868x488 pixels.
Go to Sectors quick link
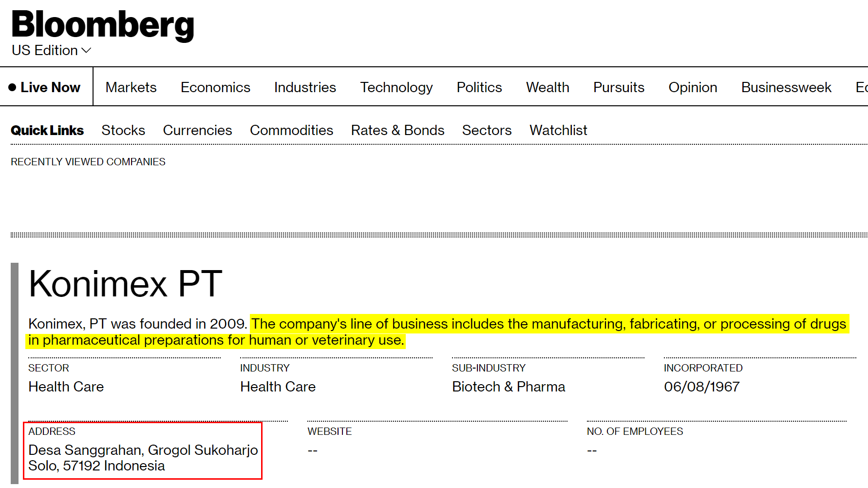click(487, 130)
